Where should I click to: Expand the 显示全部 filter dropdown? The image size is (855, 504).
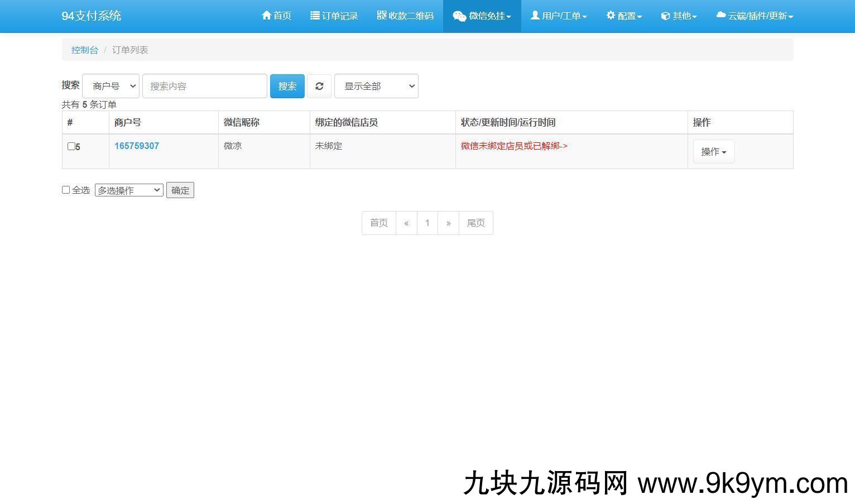pyautogui.click(x=376, y=86)
